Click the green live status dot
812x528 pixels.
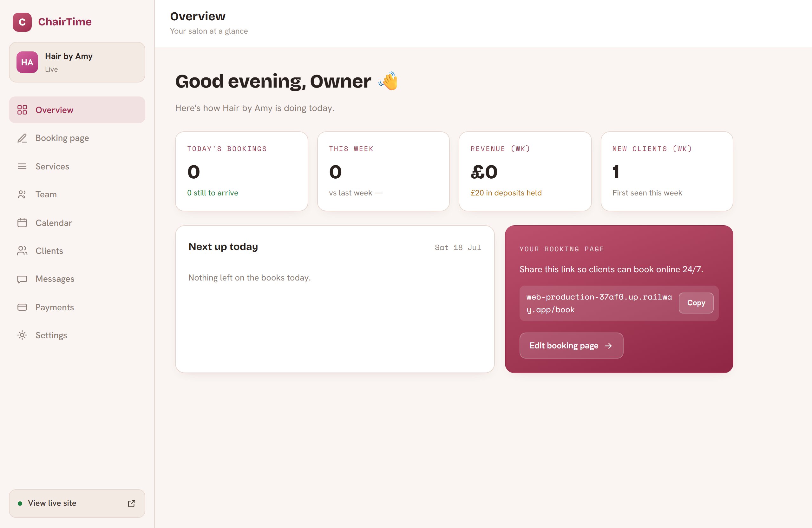tap(20, 504)
